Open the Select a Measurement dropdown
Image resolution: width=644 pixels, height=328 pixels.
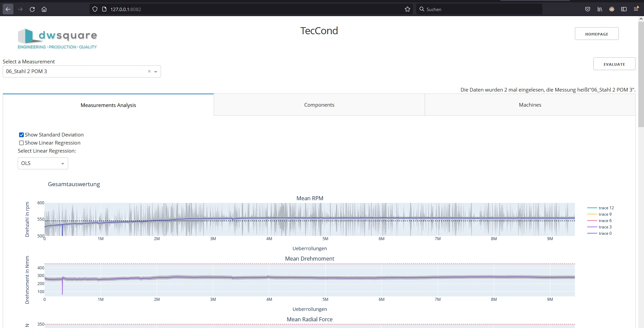156,72
